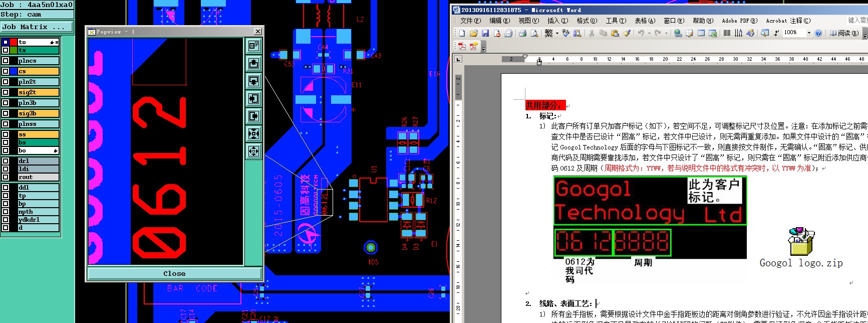Screen dimensions: 868x323
Task: Toggle the checkbox for layer ss
Action: point(6,134)
